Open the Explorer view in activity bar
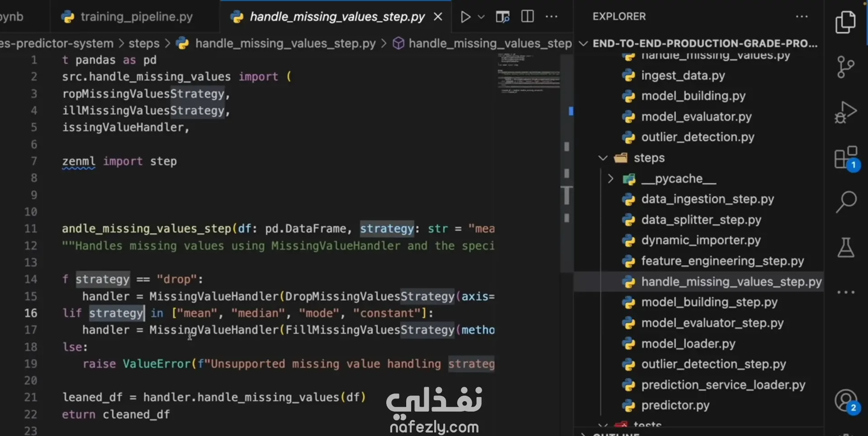 (x=845, y=23)
